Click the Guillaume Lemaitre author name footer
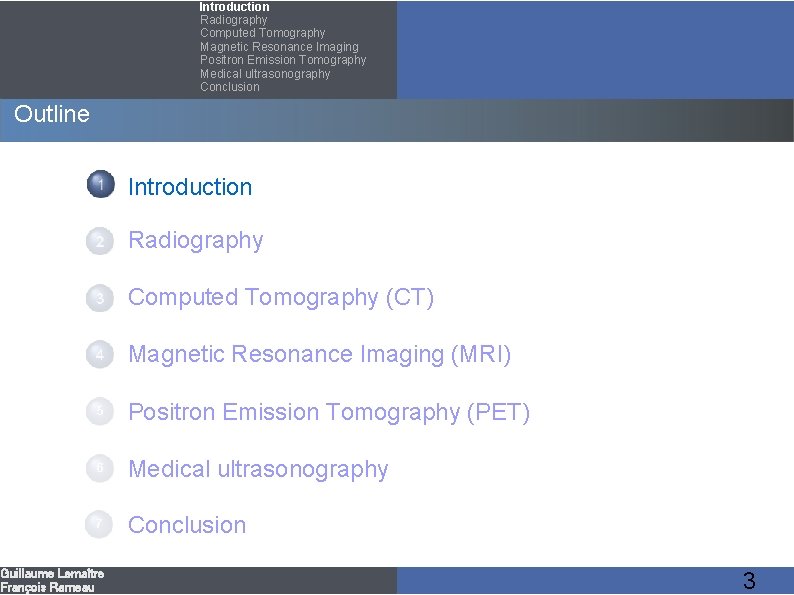This screenshot has width=794, height=595. (52, 574)
